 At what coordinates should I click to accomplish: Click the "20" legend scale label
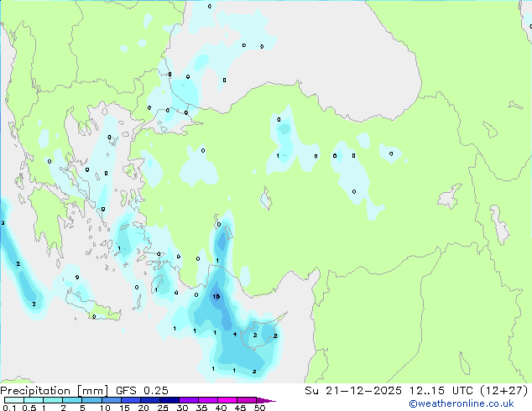(x=143, y=408)
